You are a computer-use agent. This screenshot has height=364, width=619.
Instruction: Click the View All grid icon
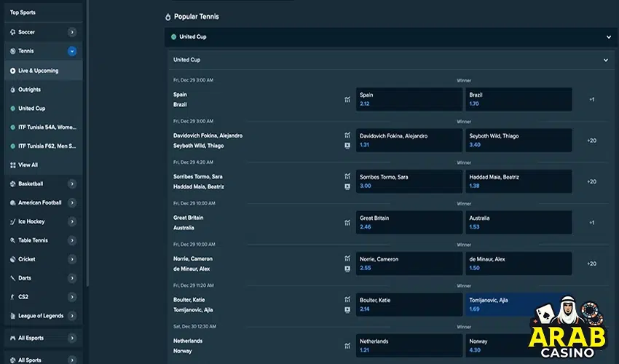(12, 165)
